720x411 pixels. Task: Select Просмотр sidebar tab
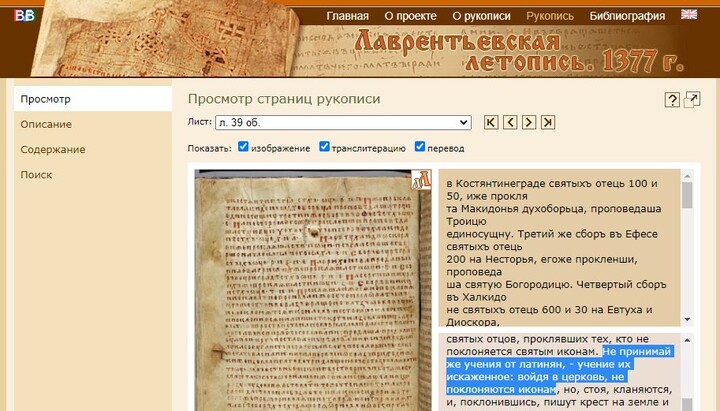pyautogui.click(x=93, y=99)
